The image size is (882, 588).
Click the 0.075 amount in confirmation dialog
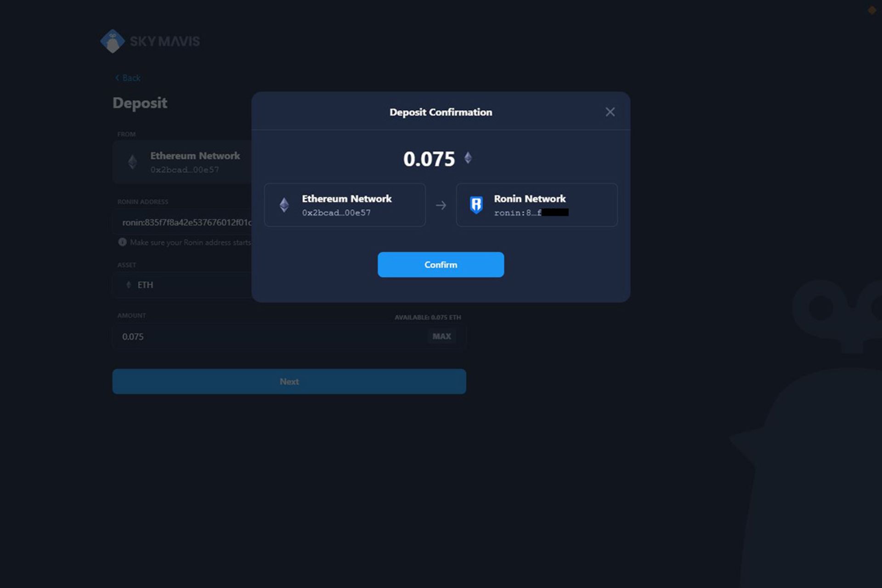pos(429,159)
